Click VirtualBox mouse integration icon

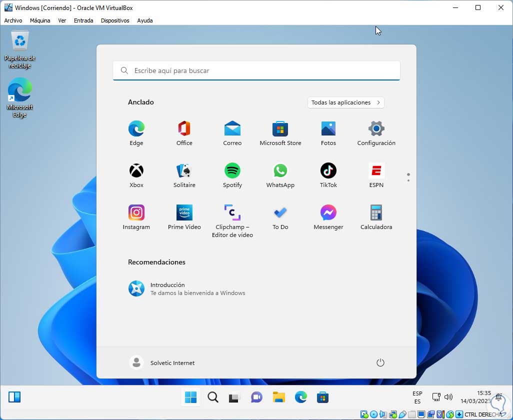point(450,414)
